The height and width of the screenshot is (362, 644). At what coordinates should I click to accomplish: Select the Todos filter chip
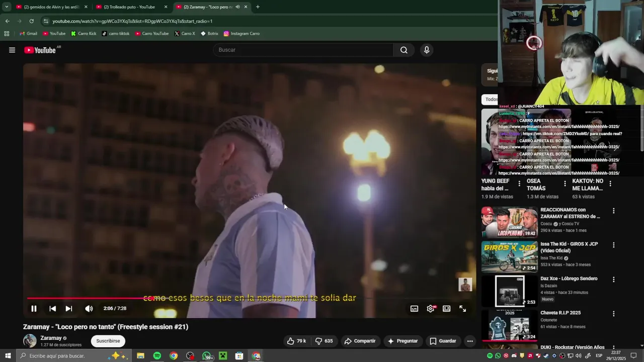pos(491,99)
